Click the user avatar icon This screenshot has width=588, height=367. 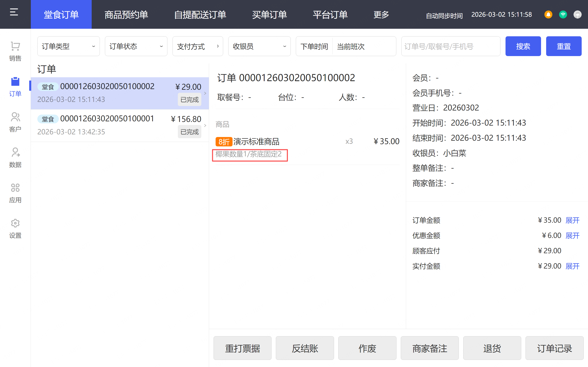(x=577, y=14)
